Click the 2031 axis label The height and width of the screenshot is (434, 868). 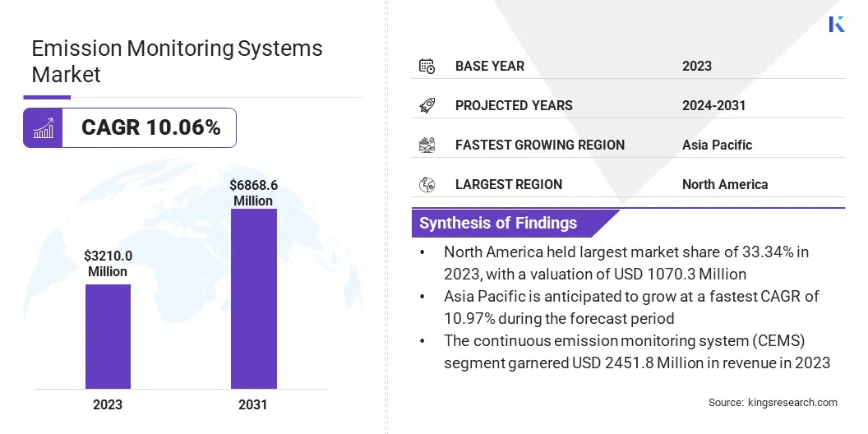coord(253,404)
